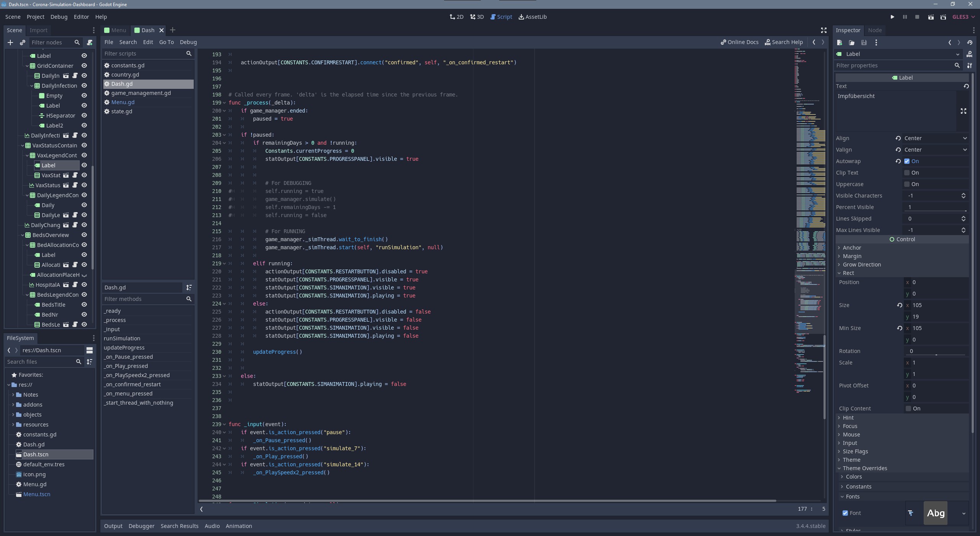Open the Search Help dialog
980x536 pixels.
[x=784, y=42]
